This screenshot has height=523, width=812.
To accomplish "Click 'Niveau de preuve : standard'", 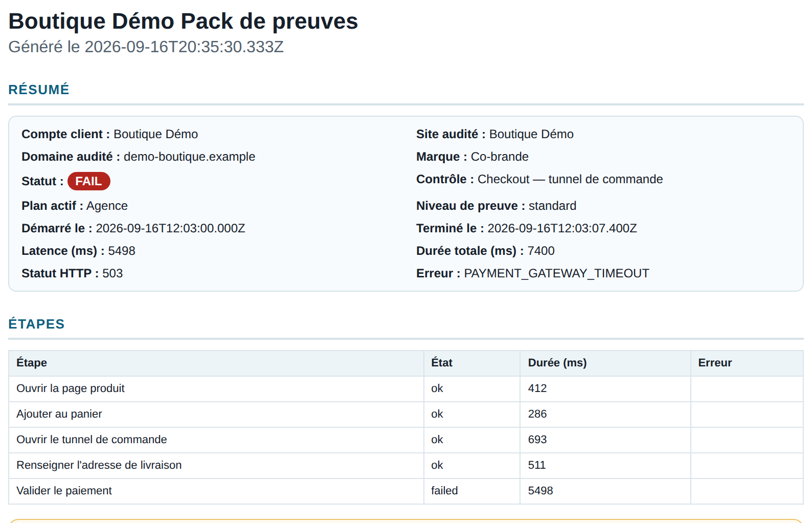I will click(x=496, y=206).
